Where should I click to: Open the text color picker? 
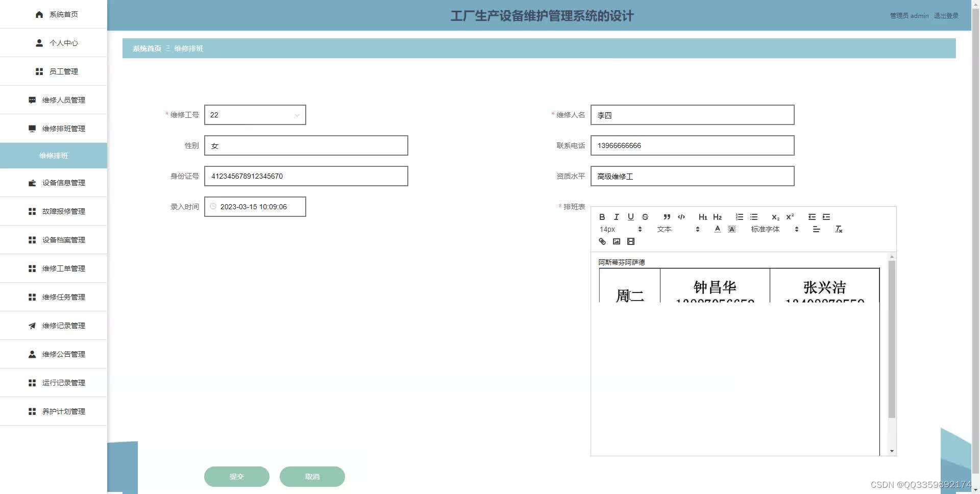click(x=717, y=229)
